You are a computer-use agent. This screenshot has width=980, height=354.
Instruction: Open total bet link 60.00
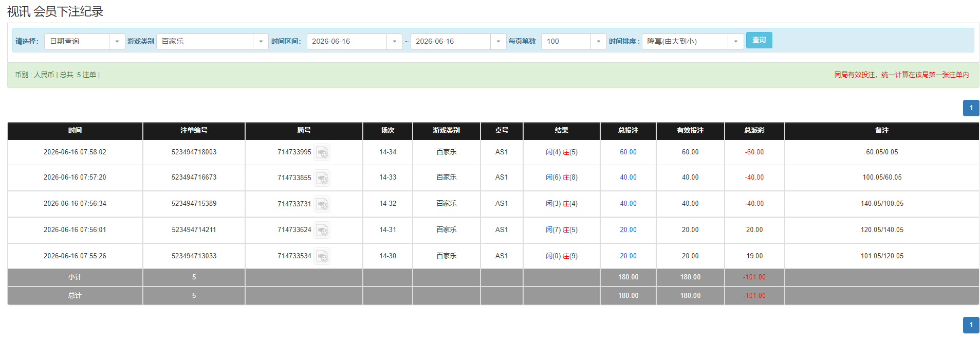(628, 152)
